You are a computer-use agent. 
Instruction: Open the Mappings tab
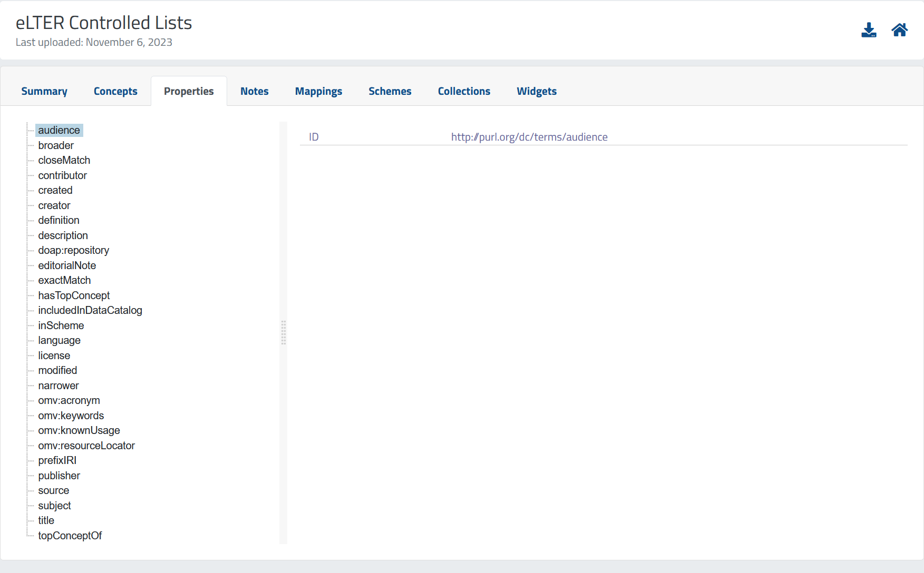(318, 91)
